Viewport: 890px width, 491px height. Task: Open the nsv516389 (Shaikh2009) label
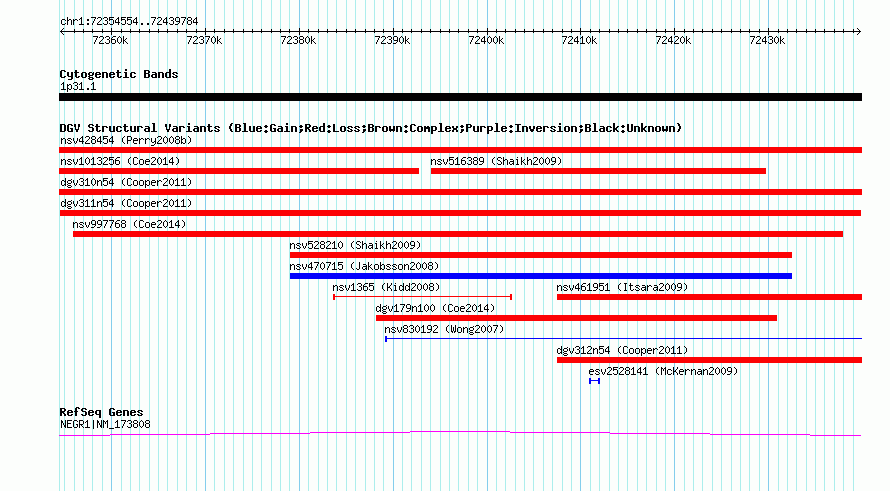pos(496,161)
